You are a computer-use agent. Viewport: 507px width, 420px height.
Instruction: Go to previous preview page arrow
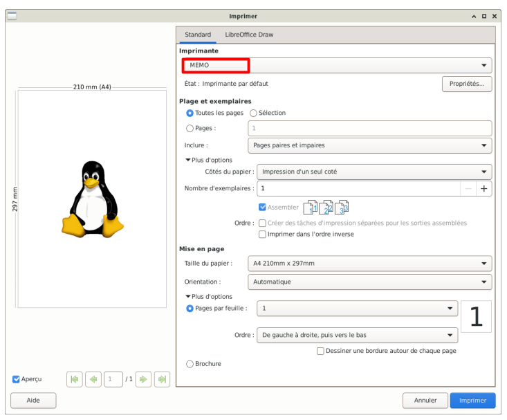click(93, 379)
